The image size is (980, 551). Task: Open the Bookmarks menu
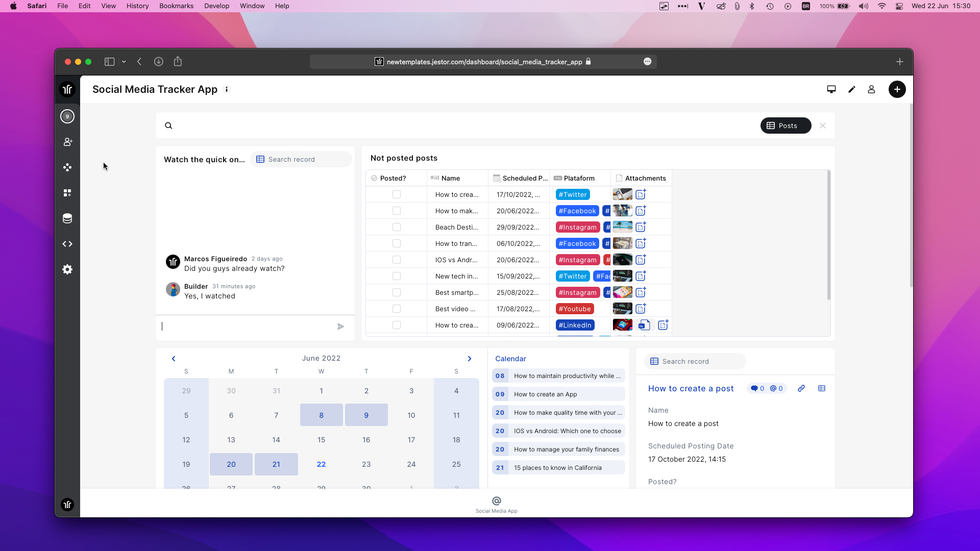click(176, 6)
